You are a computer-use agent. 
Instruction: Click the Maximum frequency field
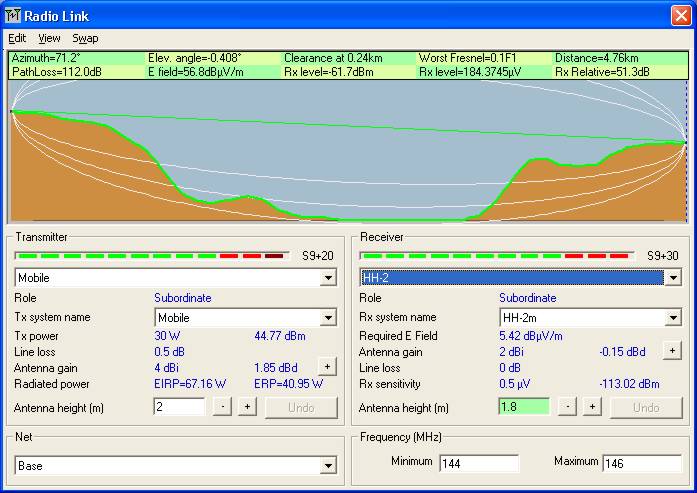[642, 464]
